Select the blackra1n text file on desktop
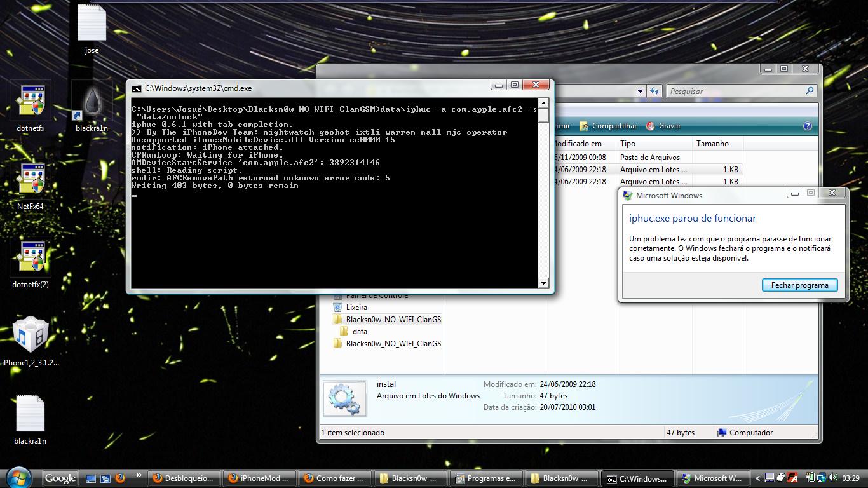 pyautogui.click(x=31, y=419)
